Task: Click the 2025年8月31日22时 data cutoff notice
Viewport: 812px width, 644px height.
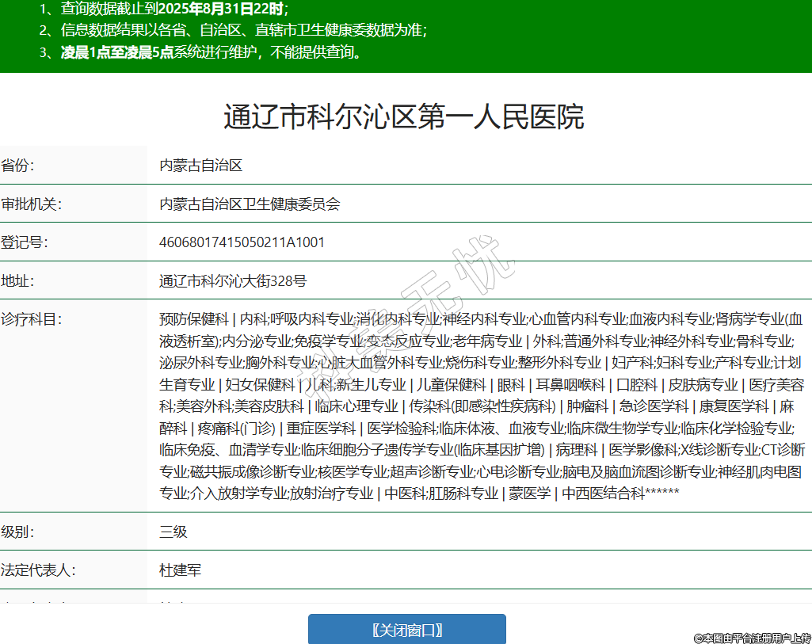Action: (x=220, y=10)
